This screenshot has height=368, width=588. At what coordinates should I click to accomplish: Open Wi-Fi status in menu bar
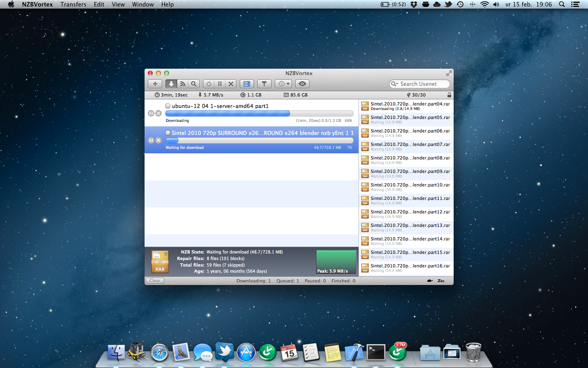click(x=484, y=4)
